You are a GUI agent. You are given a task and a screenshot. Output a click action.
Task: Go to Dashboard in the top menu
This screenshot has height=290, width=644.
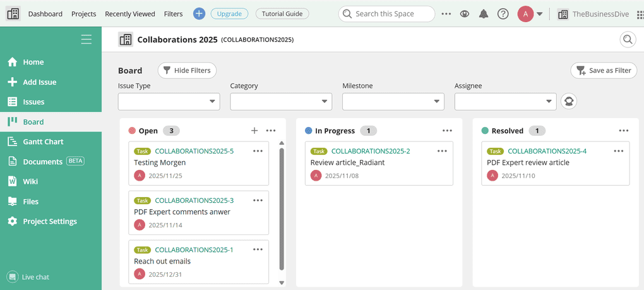[x=45, y=14]
